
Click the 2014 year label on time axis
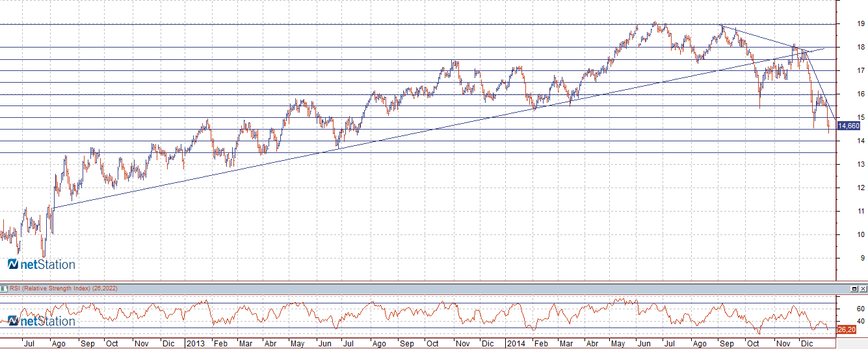(516, 343)
